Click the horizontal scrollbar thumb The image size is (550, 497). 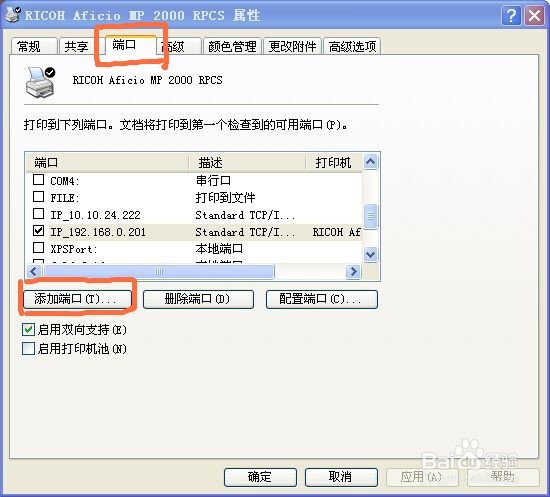tap(159, 271)
